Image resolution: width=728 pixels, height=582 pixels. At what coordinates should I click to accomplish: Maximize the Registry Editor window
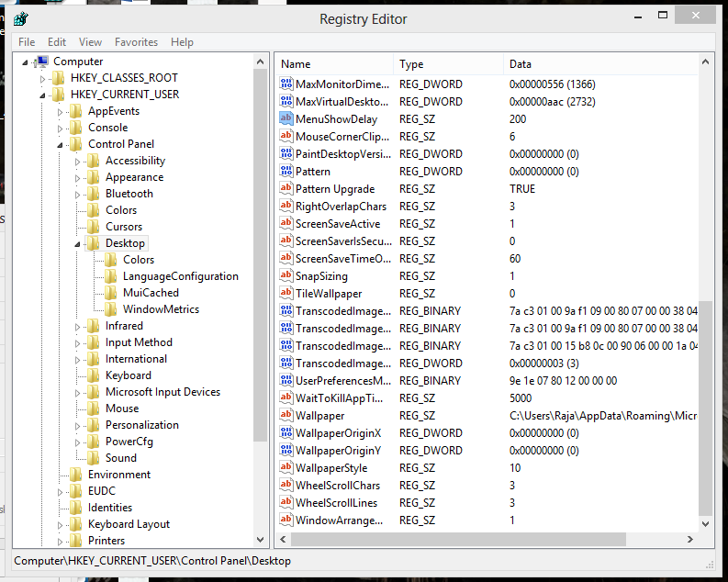point(663,16)
